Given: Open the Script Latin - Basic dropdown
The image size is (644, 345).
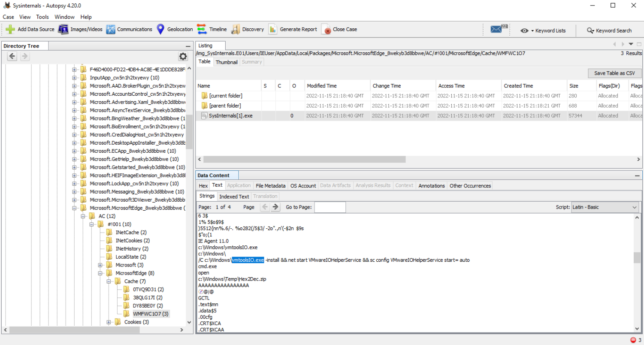Looking at the screenshot, I should [x=605, y=207].
